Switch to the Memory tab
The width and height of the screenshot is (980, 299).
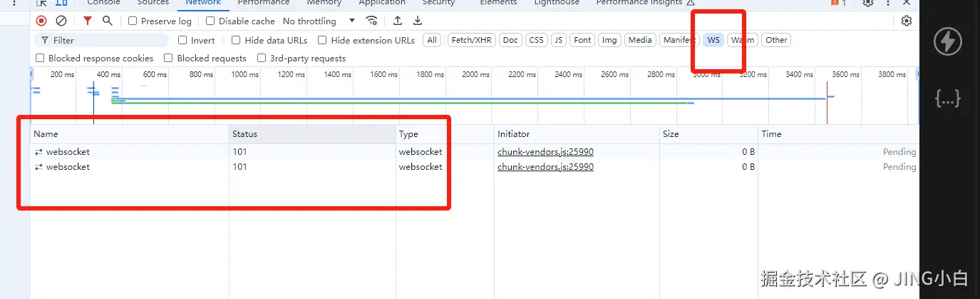pos(324,3)
